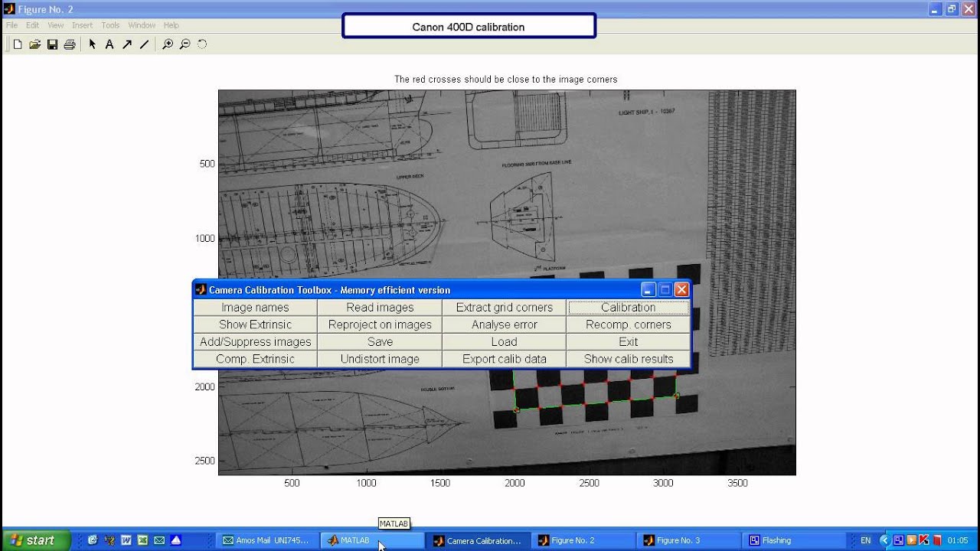
Task: Click MATLAB icon in Figure No. 2 title bar
Action: [9, 9]
